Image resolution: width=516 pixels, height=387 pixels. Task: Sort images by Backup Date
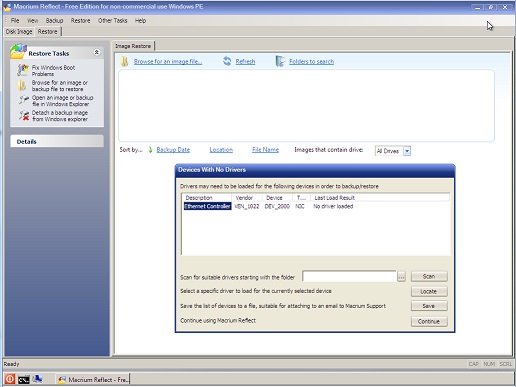click(x=173, y=150)
